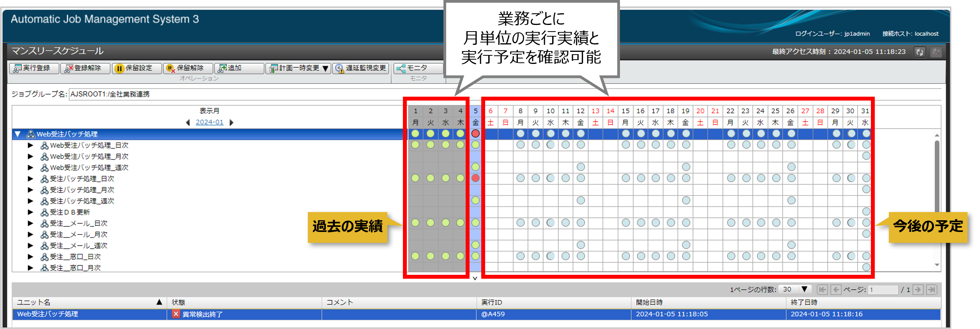Click day 5 circle for Web受注バッチ処理_週次
Image resolution: width=980 pixels, height=329 pixels.
coord(475,167)
